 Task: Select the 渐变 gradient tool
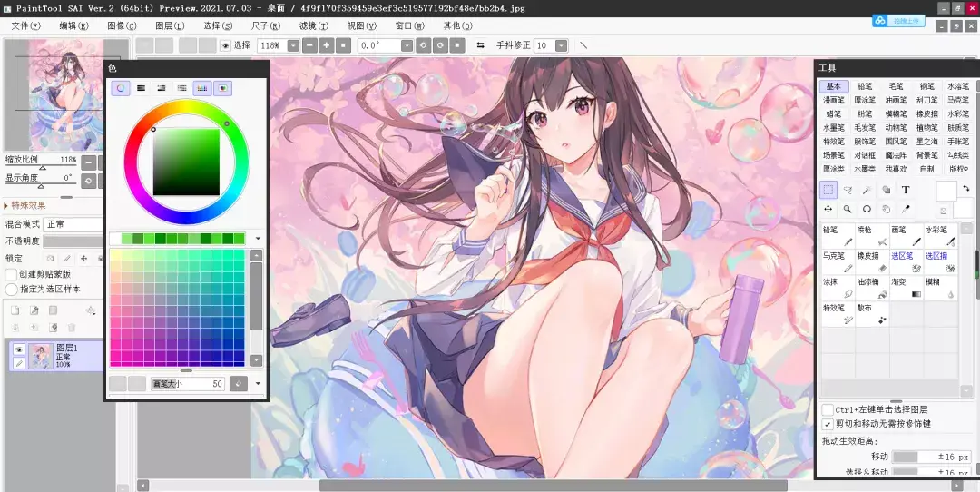[x=906, y=288]
